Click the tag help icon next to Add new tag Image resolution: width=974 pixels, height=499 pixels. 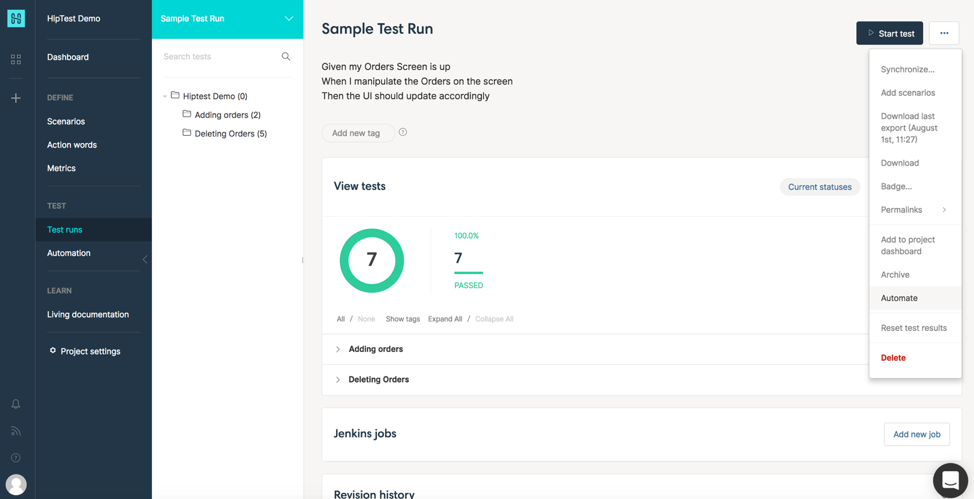point(403,132)
